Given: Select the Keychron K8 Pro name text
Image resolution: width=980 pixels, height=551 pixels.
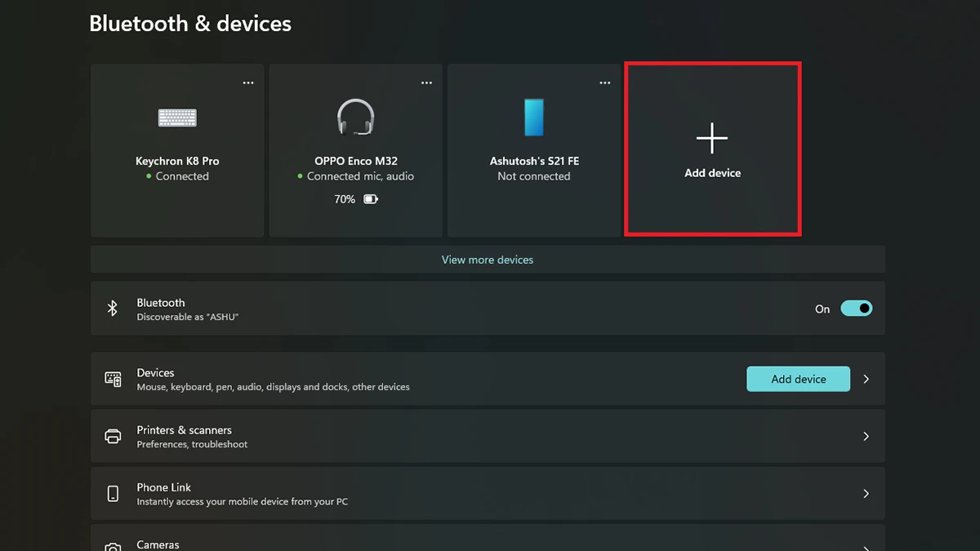Looking at the screenshot, I should [x=177, y=161].
